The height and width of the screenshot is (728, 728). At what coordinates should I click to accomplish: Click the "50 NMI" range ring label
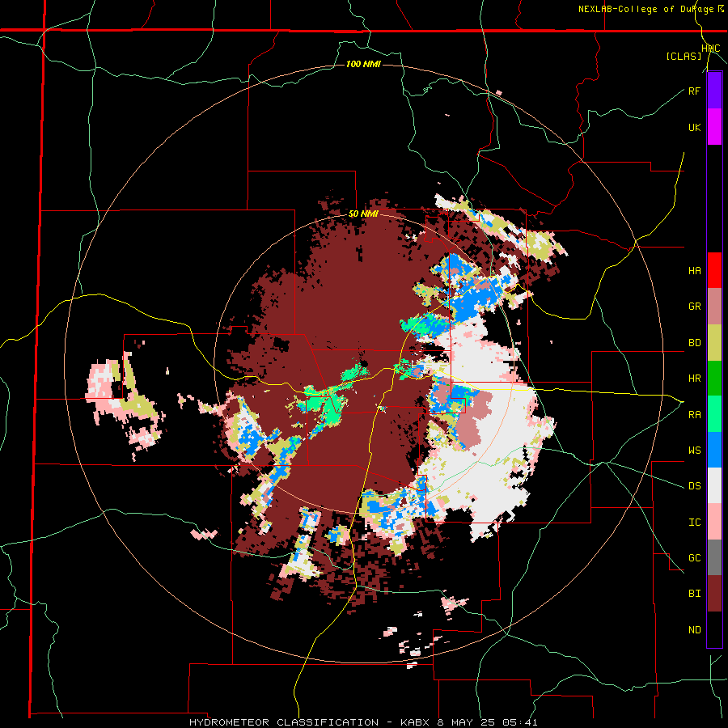tap(363, 214)
